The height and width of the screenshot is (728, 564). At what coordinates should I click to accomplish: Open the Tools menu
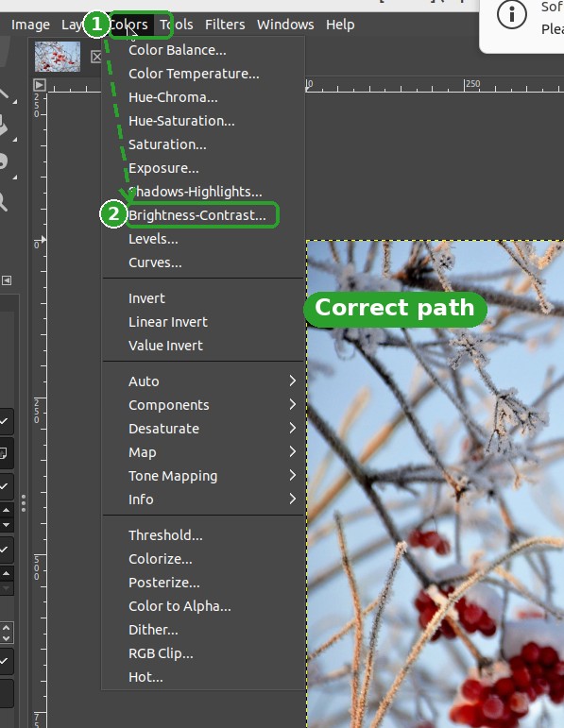pyautogui.click(x=176, y=25)
